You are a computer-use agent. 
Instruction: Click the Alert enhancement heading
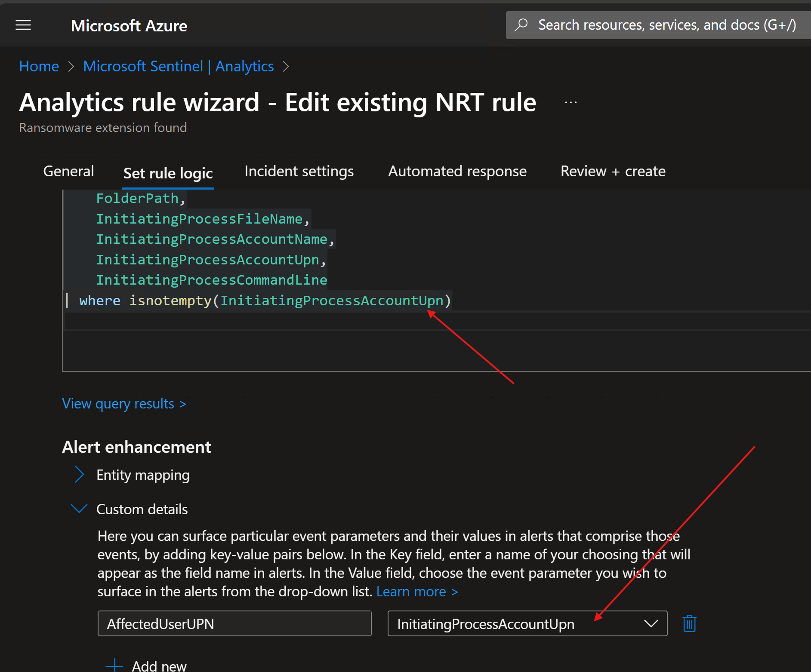[137, 447]
